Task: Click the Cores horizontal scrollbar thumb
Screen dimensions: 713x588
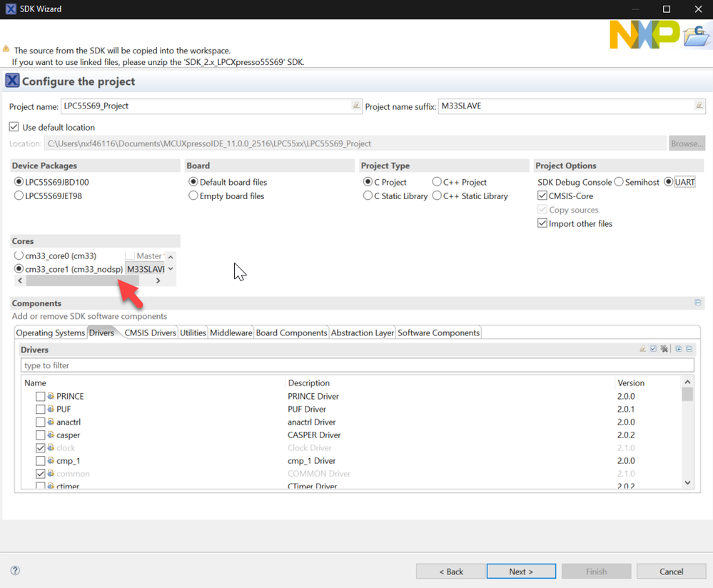Action: (82, 280)
